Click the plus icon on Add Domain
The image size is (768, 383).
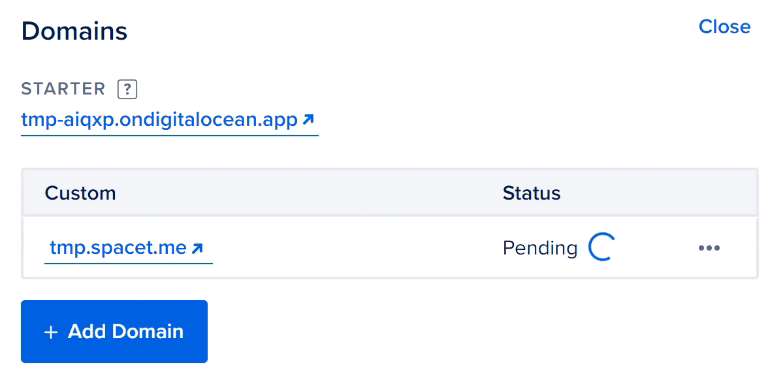point(51,332)
